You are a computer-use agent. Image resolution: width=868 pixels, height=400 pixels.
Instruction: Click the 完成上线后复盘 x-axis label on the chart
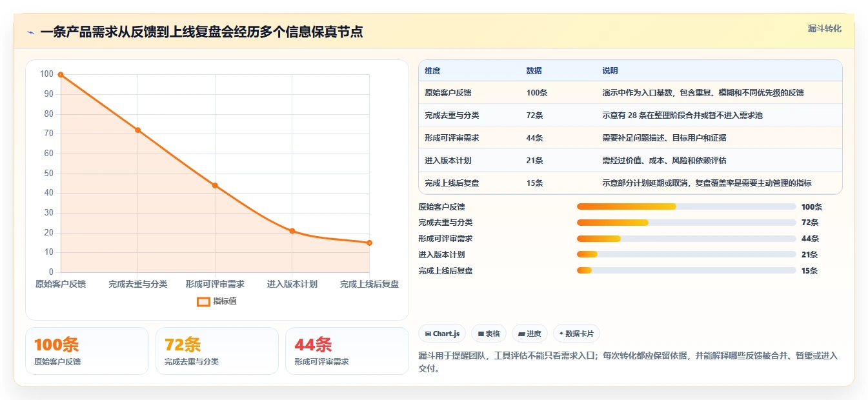[x=369, y=284]
